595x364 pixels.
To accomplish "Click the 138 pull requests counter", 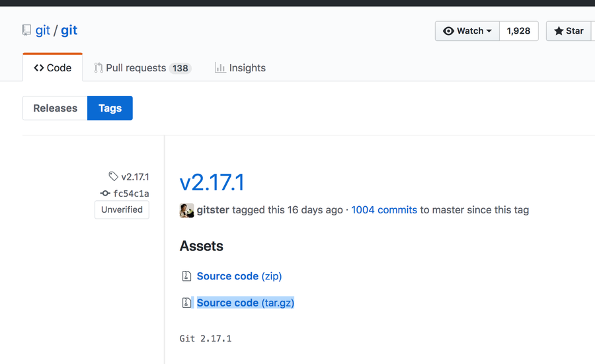I will coord(180,68).
